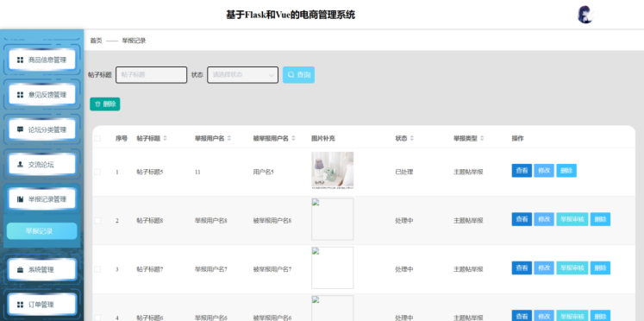
Task: Open 意见反馈管理 sidebar menu
Action: 42,95
